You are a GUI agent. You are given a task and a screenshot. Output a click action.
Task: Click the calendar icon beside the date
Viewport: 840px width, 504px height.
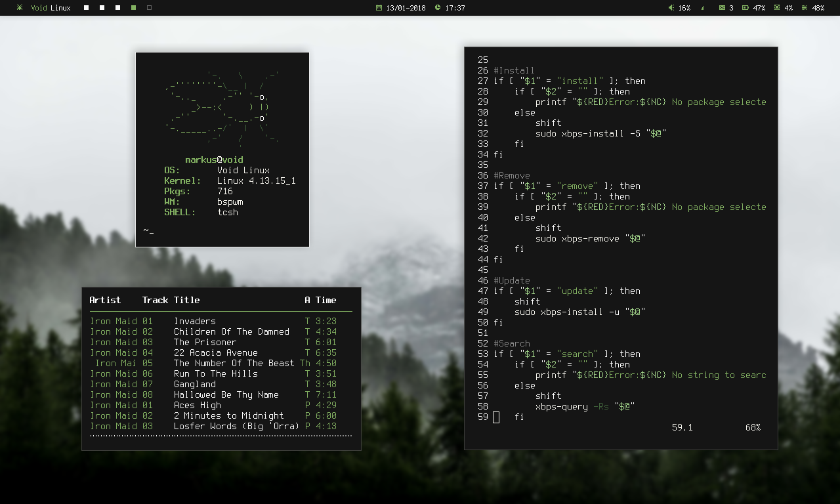[379, 8]
